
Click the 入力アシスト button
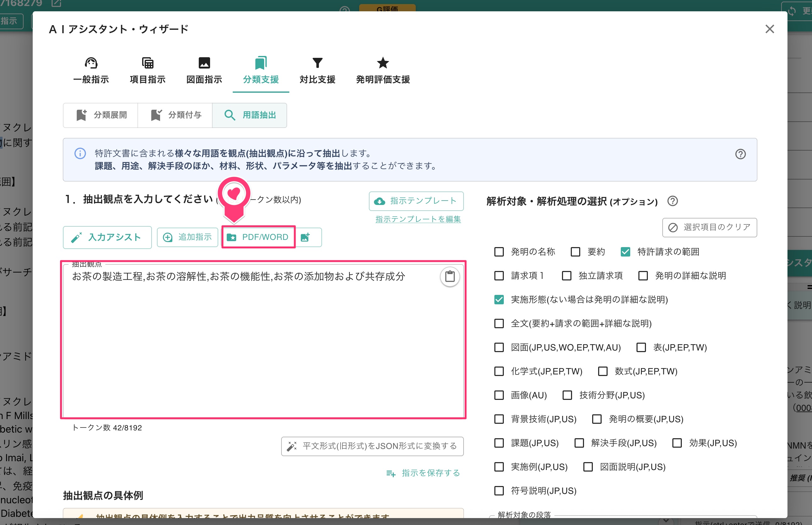point(108,237)
